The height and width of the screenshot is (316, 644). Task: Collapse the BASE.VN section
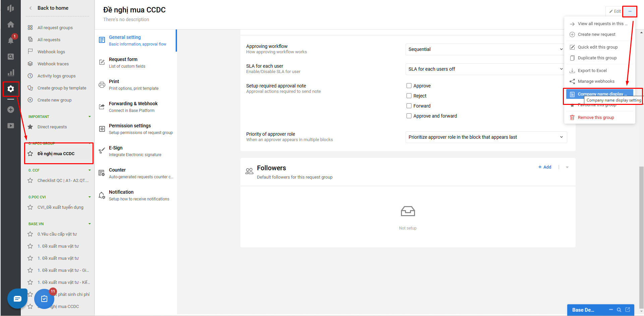[x=90, y=224]
